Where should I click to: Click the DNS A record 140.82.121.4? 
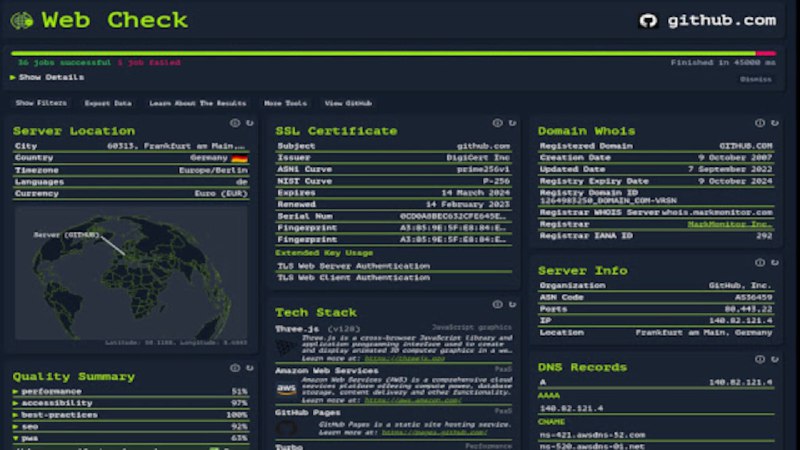pos(656,382)
